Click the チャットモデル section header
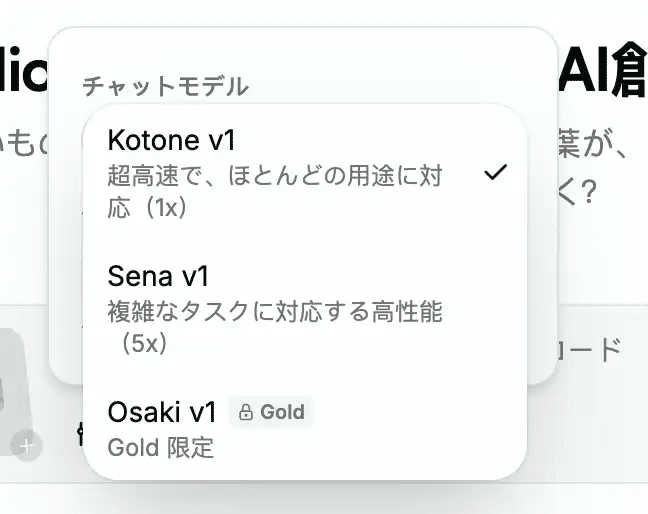 (x=165, y=86)
